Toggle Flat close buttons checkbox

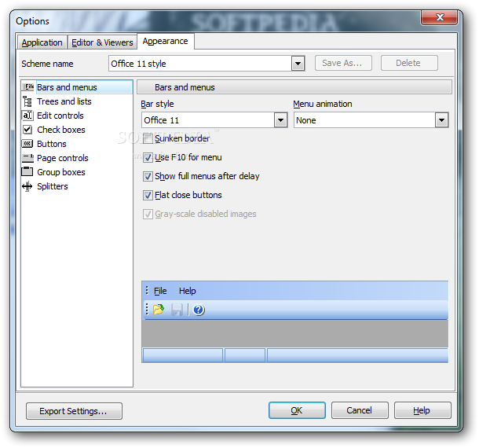148,196
